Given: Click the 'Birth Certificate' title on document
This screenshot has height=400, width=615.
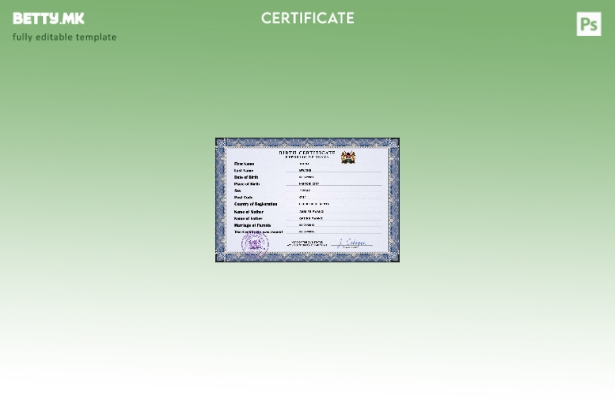Looking at the screenshot, I should coord(307,152).
